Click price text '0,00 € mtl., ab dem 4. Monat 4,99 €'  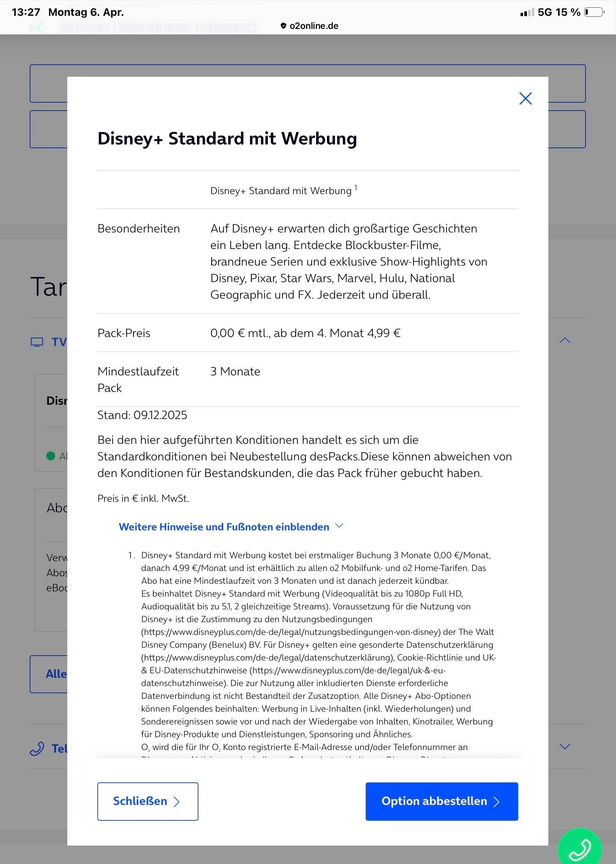[305, 333]
